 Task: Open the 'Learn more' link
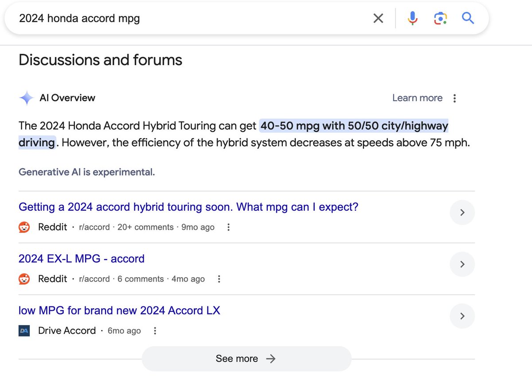click(417, 98)
